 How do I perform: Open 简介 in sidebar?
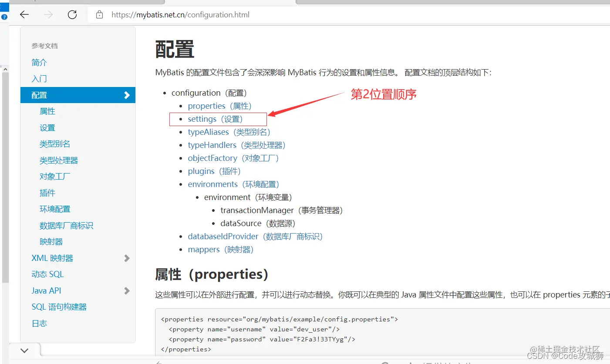(x=39, y=62)
